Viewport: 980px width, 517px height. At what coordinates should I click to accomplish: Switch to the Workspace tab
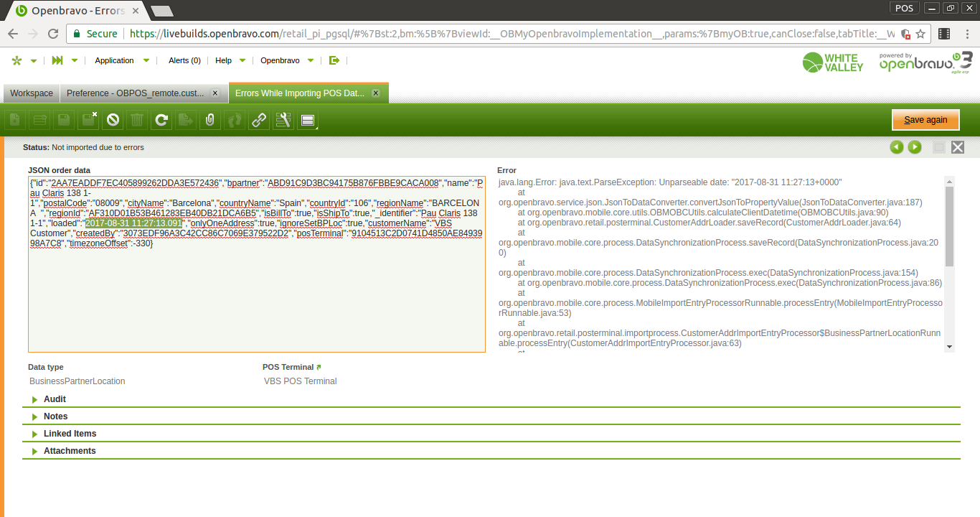click(x=32, y=93)
